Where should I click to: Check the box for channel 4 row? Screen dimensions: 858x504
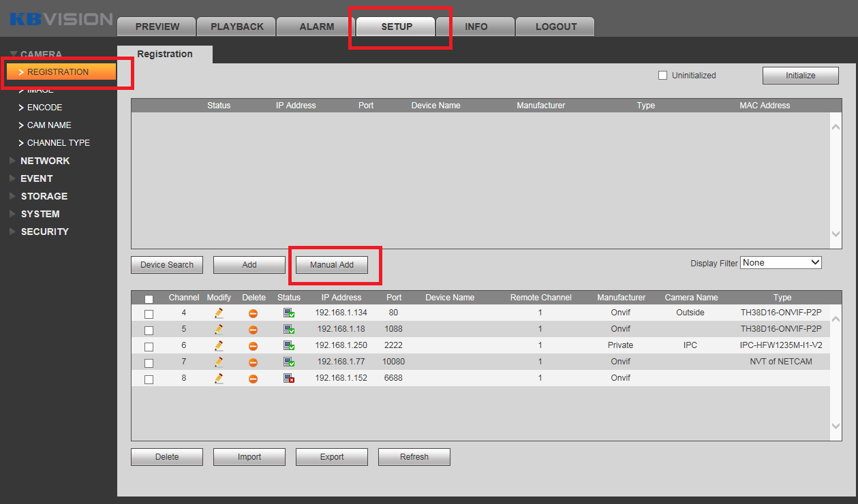[149, 314]
